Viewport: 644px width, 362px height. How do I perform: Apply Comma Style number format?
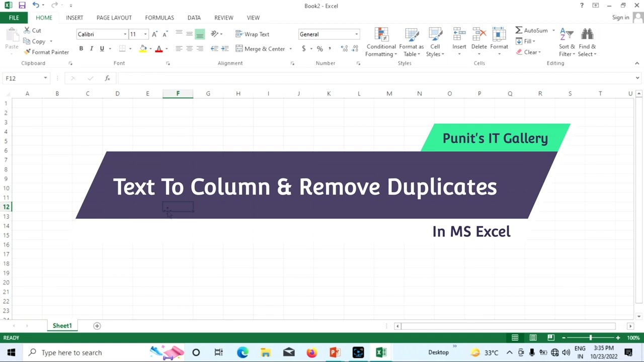click(330, 49)
